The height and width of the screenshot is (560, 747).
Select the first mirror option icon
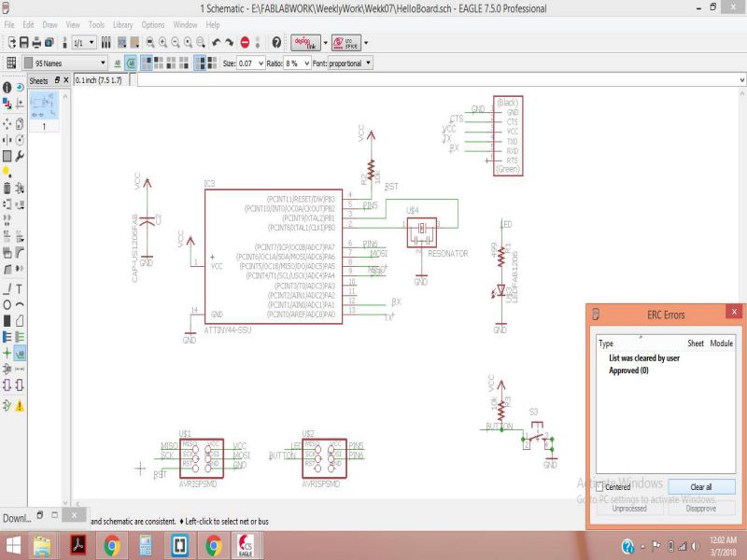[x=200, y=63]
